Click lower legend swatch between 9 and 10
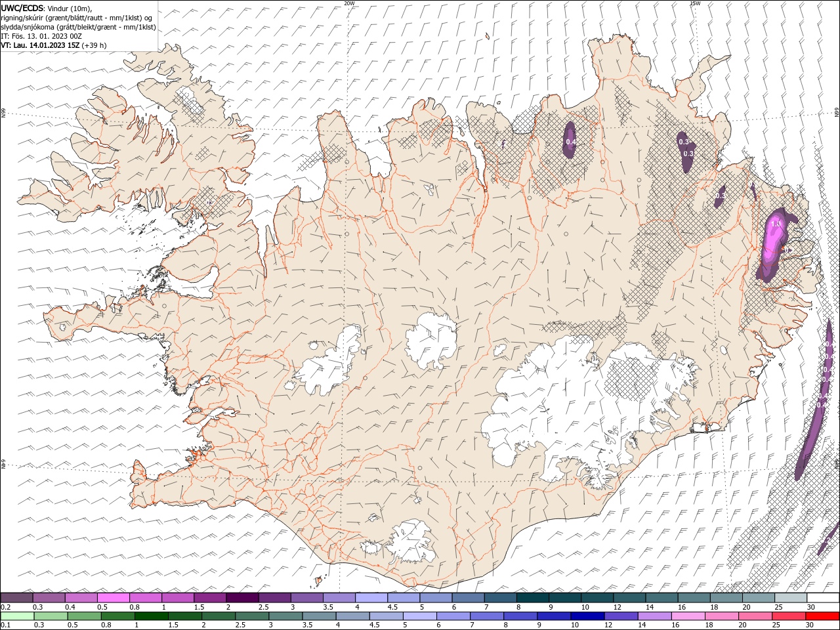The image size is (840, 630). tap(553, 616)
